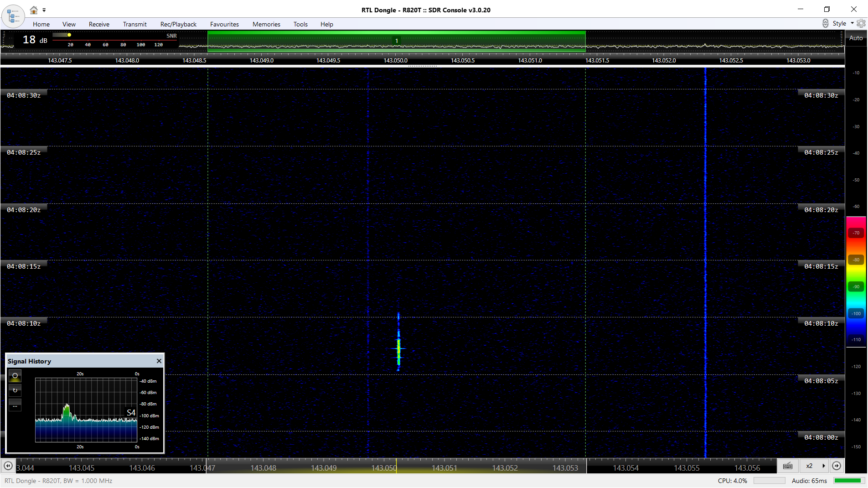Minimize the SDR Console window
This screenshot has width=868, height=488.
(x=801, y=10)
